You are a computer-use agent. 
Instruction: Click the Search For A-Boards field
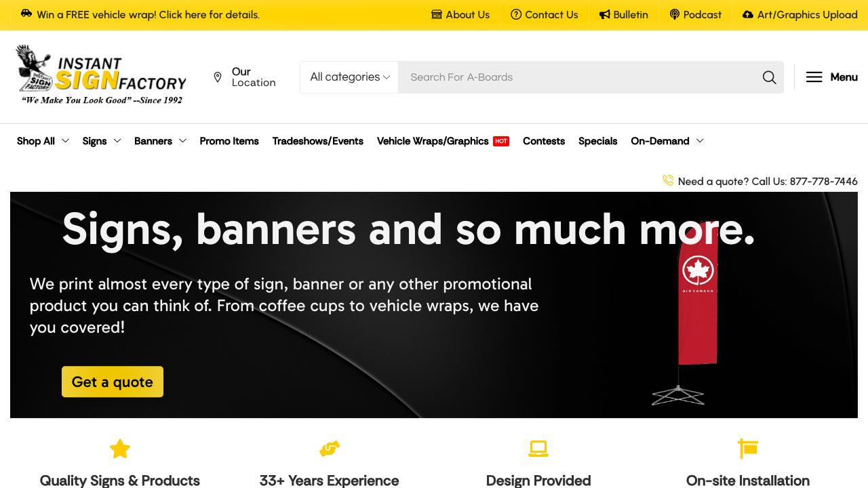tap(576, 77)
